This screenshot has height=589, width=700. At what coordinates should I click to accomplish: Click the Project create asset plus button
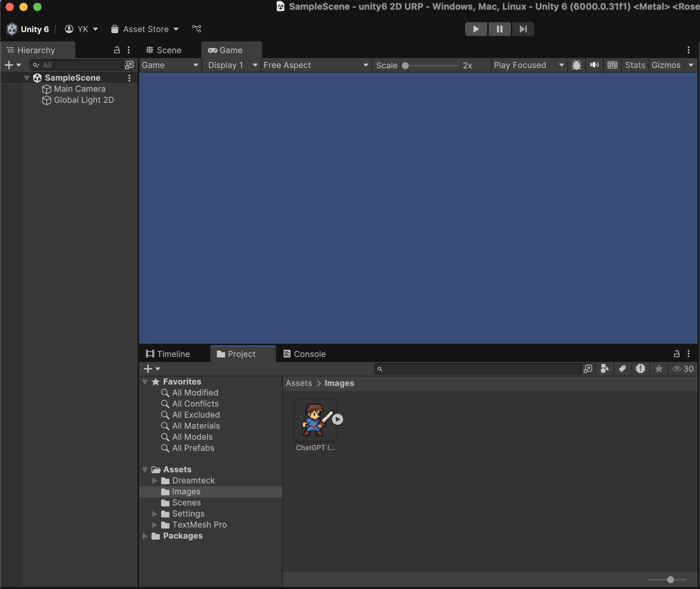152,369
